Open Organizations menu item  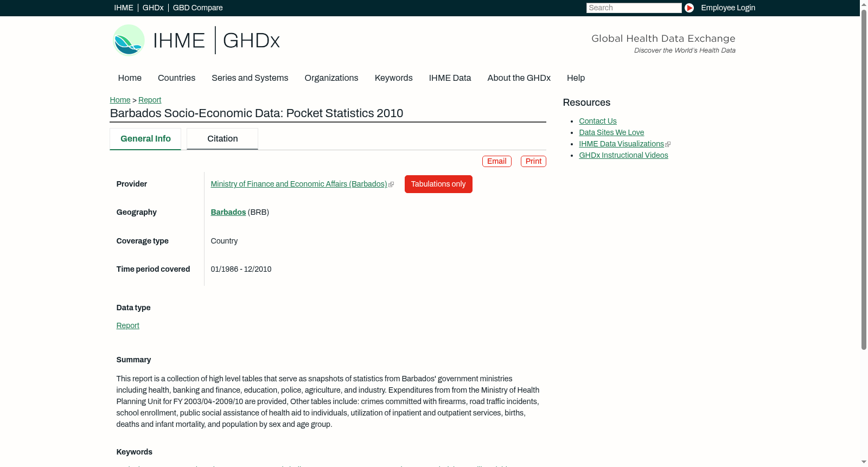tap(331, 78)
